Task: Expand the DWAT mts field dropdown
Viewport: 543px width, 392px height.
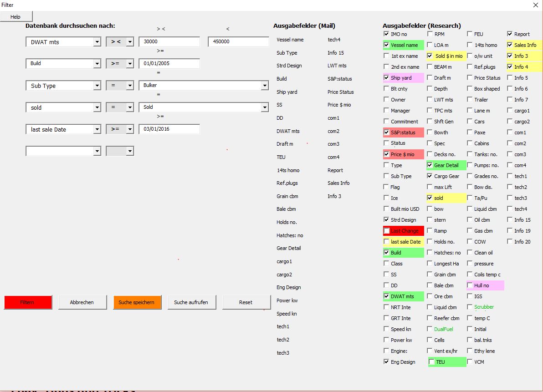Action: 97,42
